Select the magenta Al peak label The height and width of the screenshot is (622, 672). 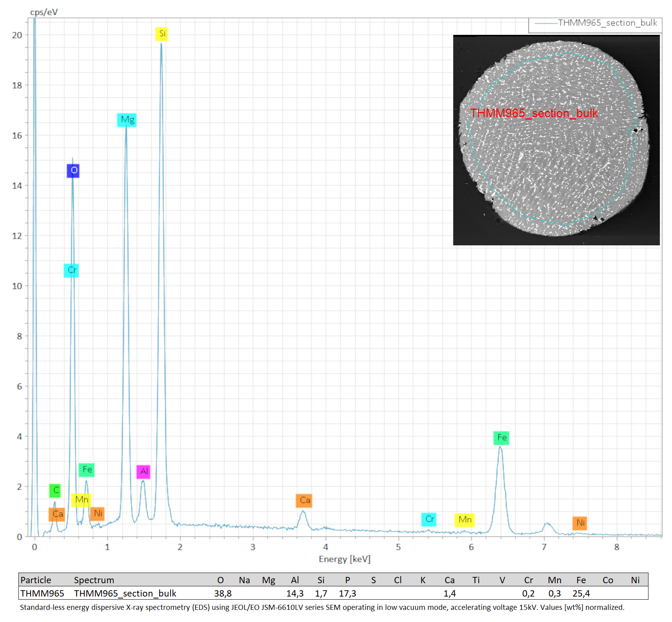coord(143,471)
